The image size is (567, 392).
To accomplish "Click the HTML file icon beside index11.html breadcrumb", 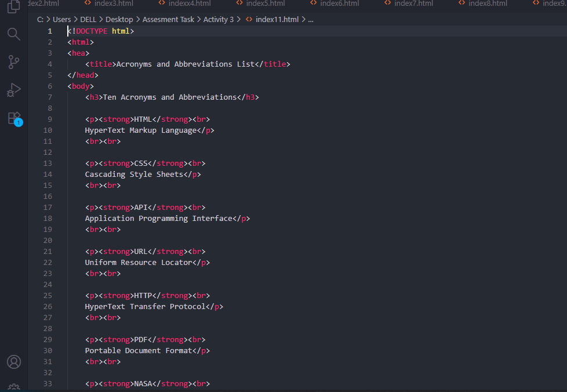I will 249,19.
